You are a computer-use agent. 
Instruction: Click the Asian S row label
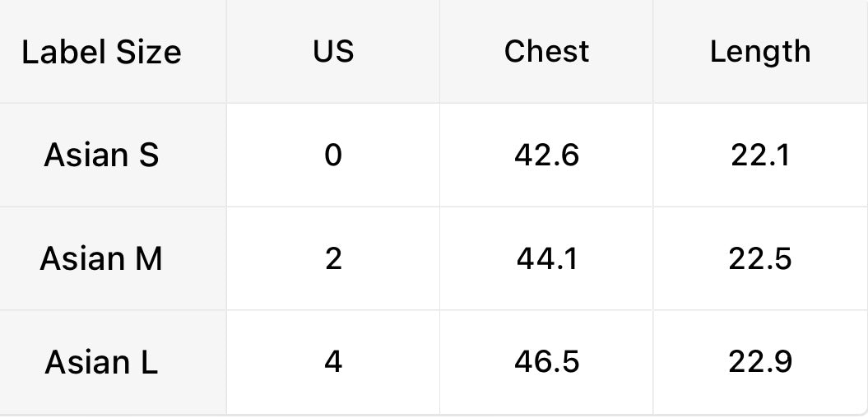tap(101, 155)
